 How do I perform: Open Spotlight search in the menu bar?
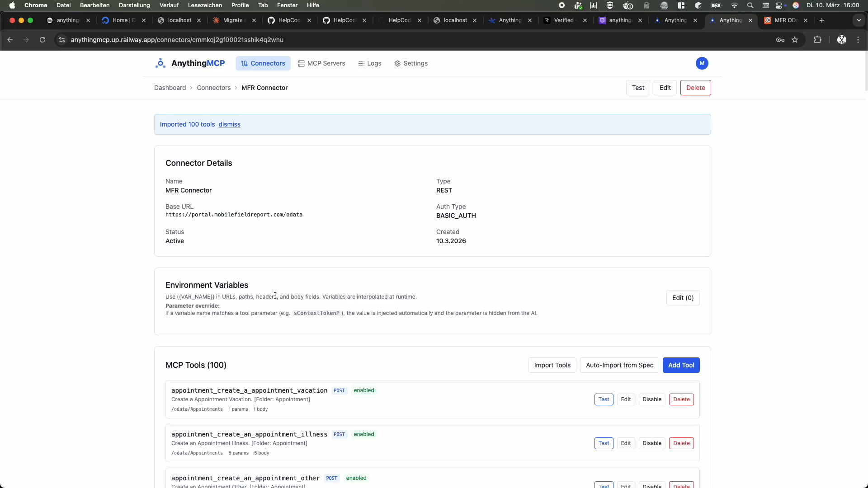pyautogui.click(x=750, y=5)
